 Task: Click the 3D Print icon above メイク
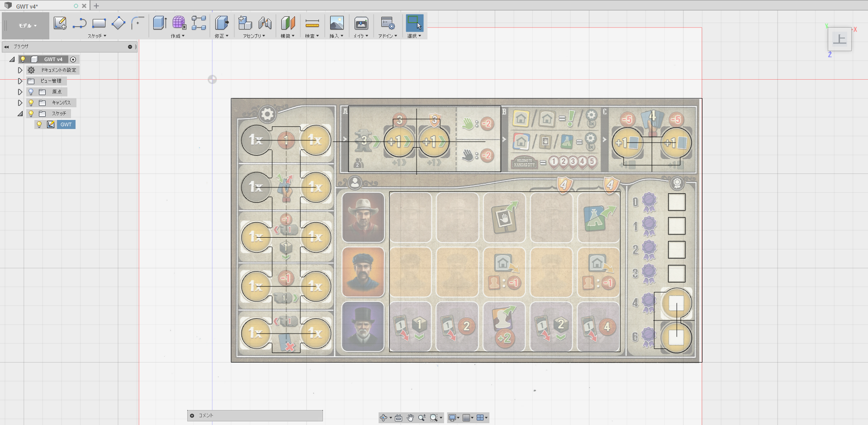(x=361, y=23)
